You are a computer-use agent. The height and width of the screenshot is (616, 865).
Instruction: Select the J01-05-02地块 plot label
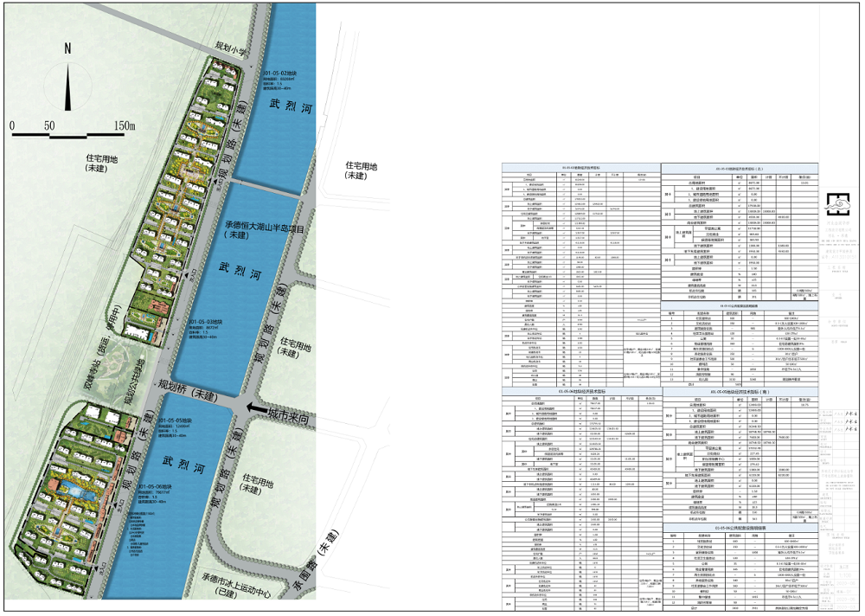click(280, 74)
